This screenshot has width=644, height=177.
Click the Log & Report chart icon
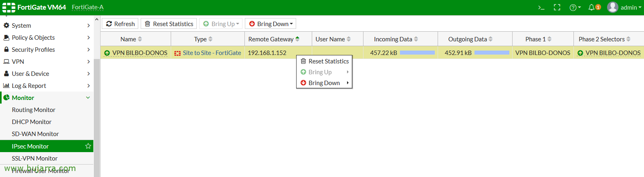6,85
